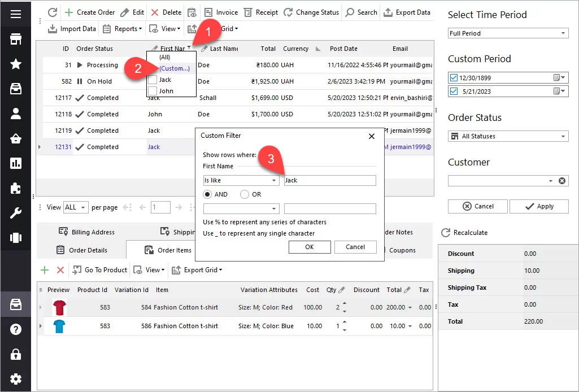This screenshot has width=579, height=392.
Task: Open the puzzle piece addons icon
Action: 16,189
